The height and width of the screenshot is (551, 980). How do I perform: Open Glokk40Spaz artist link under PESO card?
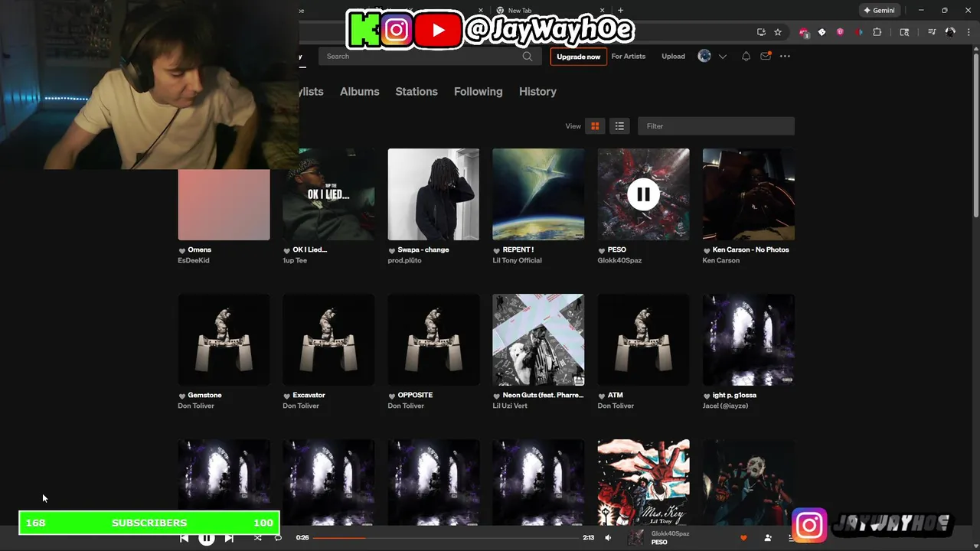click(x=619, y=260)
